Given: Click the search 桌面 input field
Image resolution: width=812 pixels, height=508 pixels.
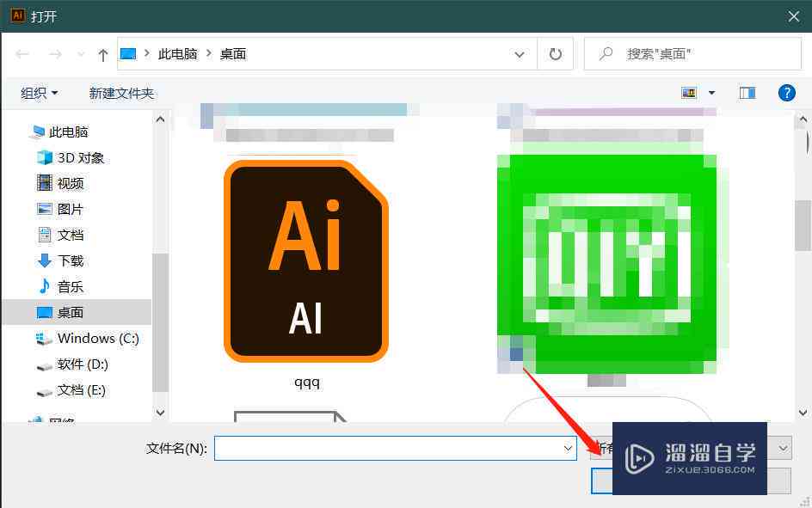Looking at the screenshot, I should click(x=693, y=54).
